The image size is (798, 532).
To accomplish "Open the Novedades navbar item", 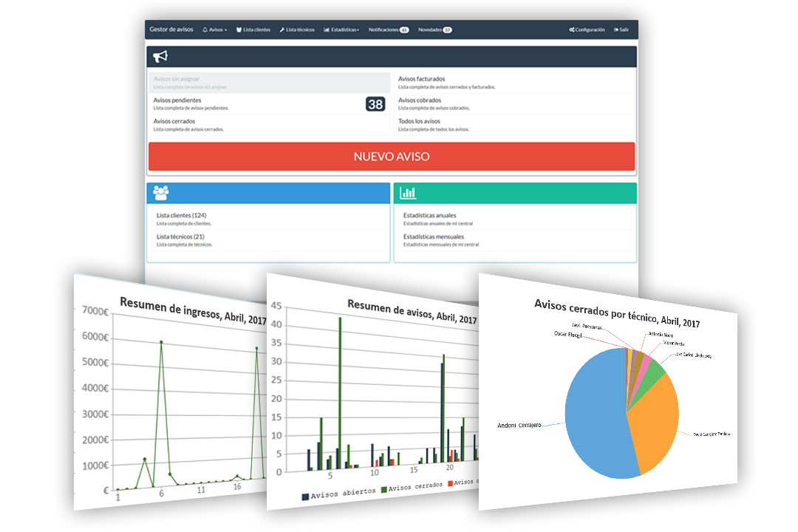I will tap(434, 30).
